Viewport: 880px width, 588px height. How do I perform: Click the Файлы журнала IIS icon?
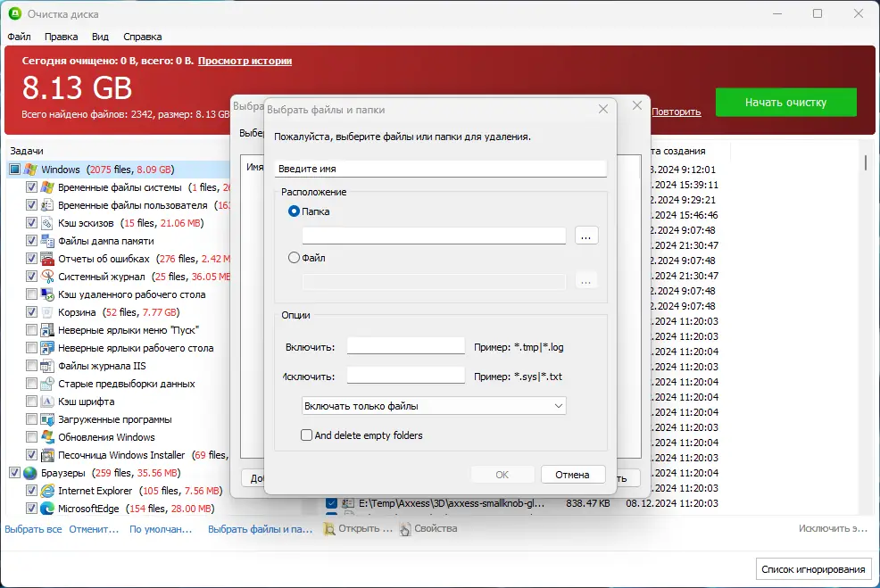point(47,366)
